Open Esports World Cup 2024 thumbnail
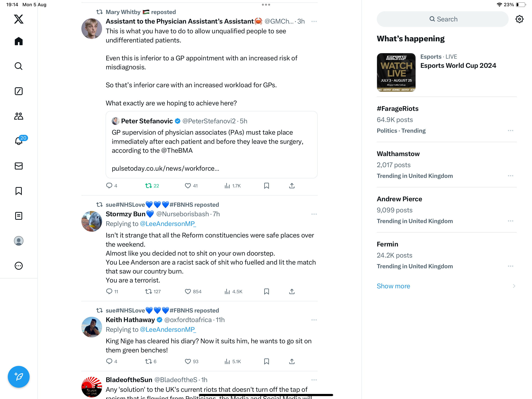532x399 pixels. tap(396, 72)
